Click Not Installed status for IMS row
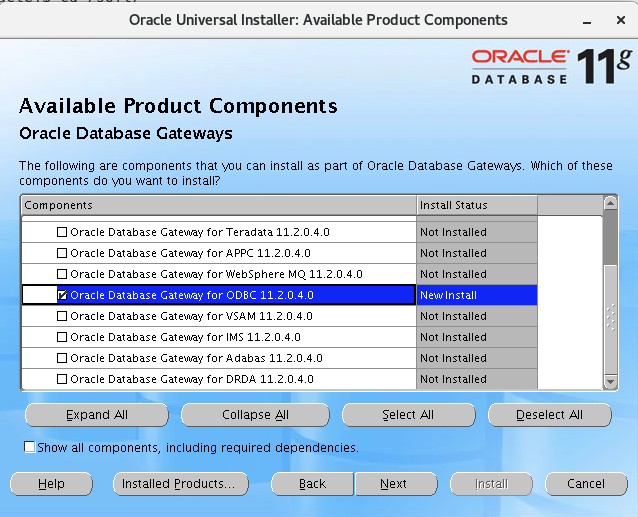This screenshot has height=517, width=638. pos(477,337)
